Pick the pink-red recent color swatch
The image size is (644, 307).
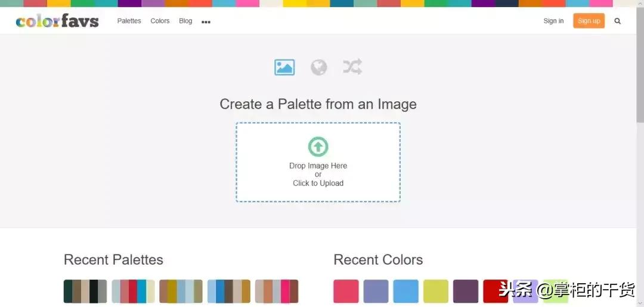click(346, 292)
